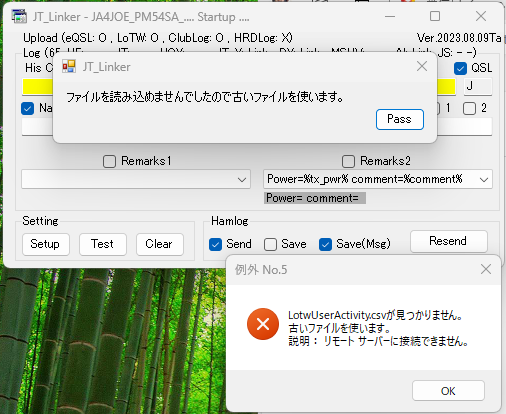506x414 pixels.
Task: Expand the Remarks1 dropdown list
Action: [242, 180]
